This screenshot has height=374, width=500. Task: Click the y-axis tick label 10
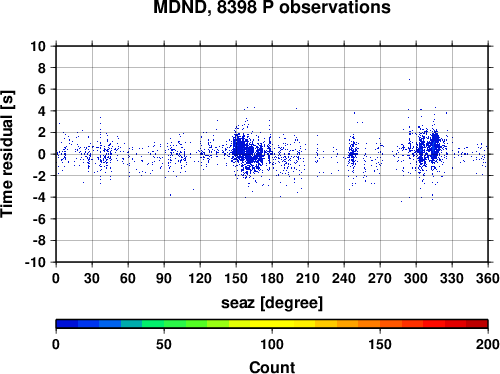(x=38, y=46)
